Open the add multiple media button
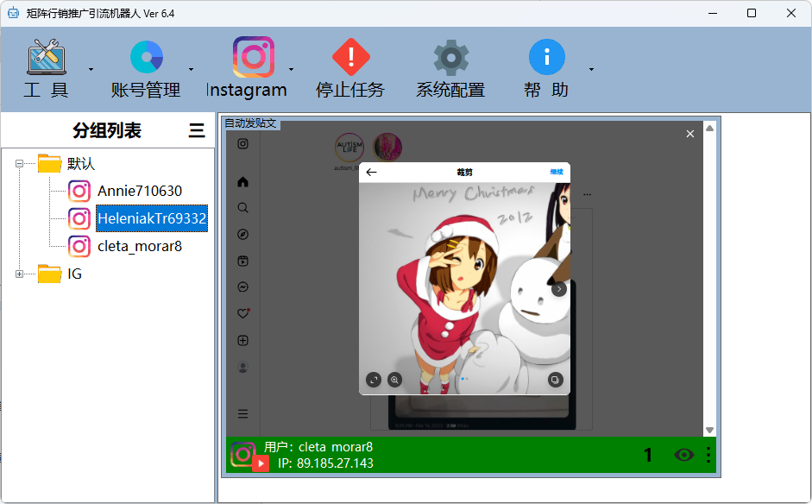The image size is (812, 504). tap(555, 380)
